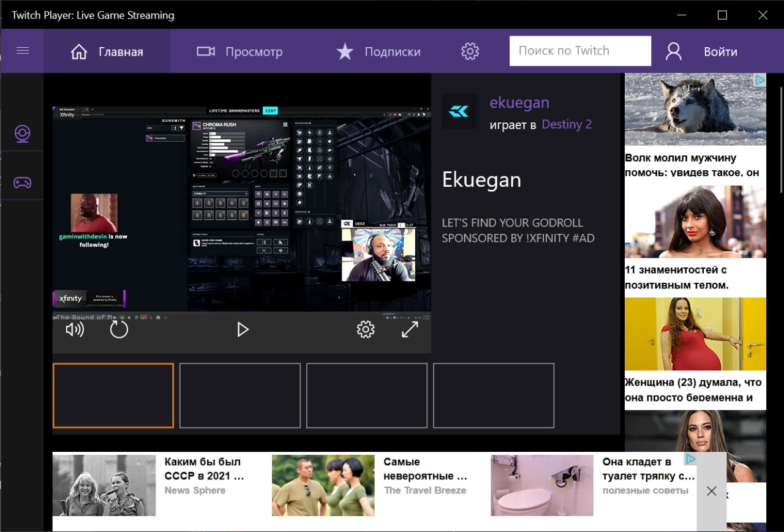784x532 pixels.
Task: Click the ekuegan channel avatar logo
Action: coord(459,111)
